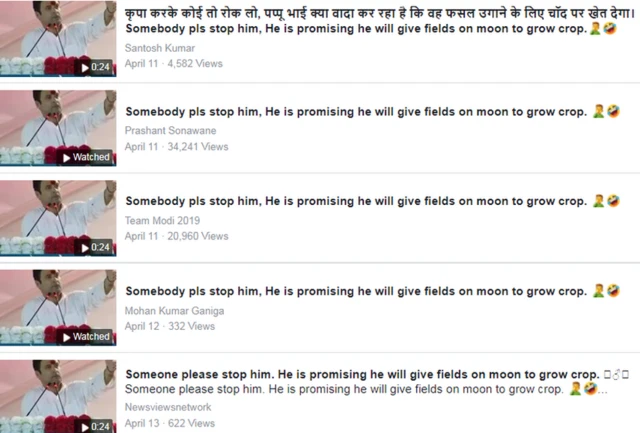Open the video title above Prashant Sonawane
Image resolution: width=640 pixels, height=433 pixels.
click(x=356, y=111)
